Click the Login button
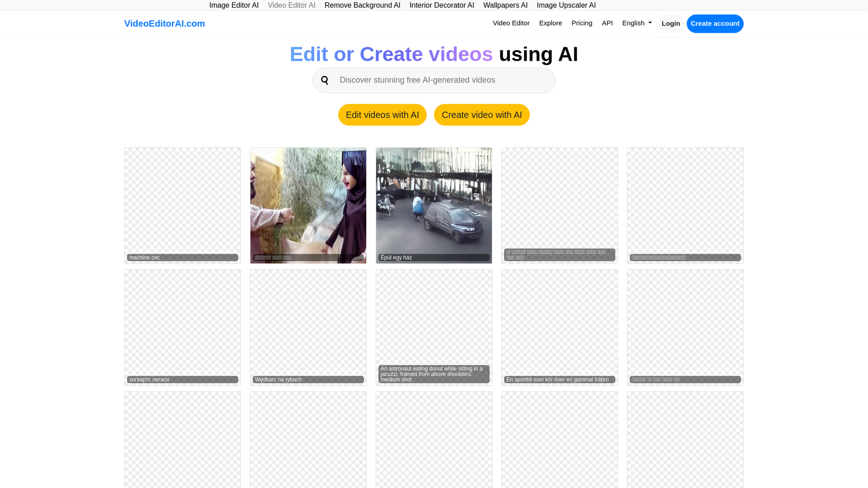868x488 pixels. coord(671,24)
